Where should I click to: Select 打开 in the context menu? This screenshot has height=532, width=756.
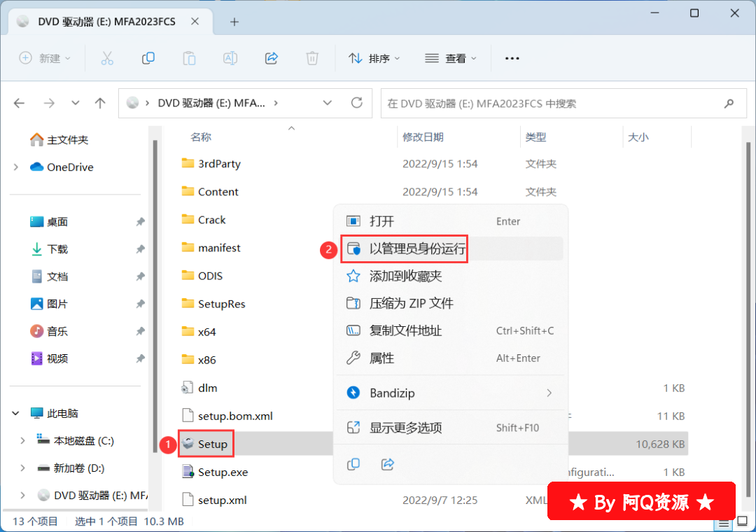tap(451, 221)
